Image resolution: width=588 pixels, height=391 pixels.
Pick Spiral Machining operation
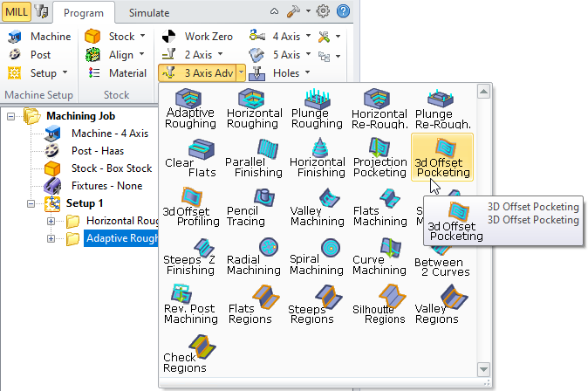tap(317, 256)
